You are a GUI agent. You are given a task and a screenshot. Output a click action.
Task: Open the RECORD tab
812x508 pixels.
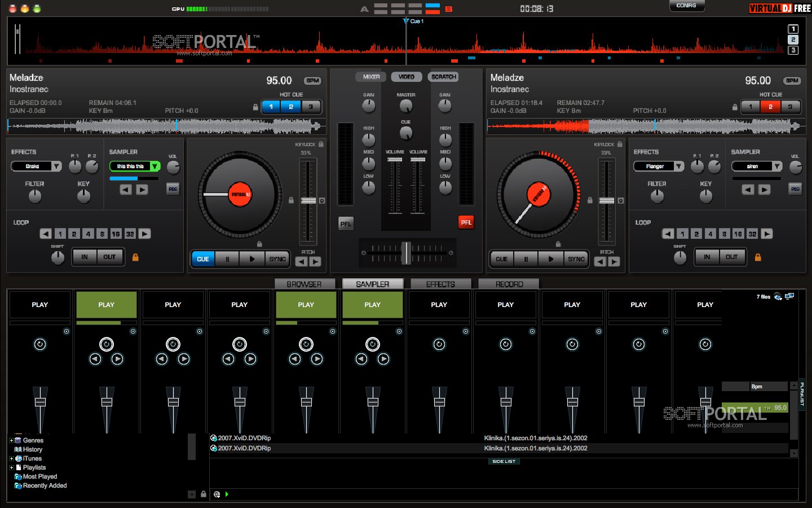pyautogui.click(x=509, y=284)
